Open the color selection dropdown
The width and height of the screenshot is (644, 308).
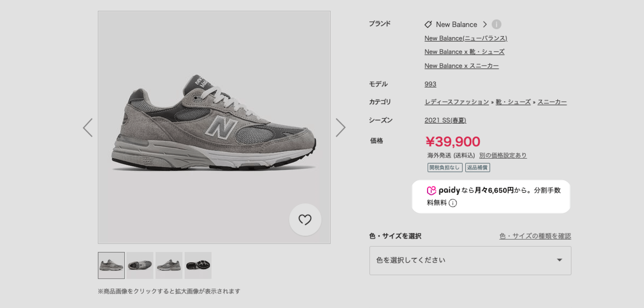point(470,260)
